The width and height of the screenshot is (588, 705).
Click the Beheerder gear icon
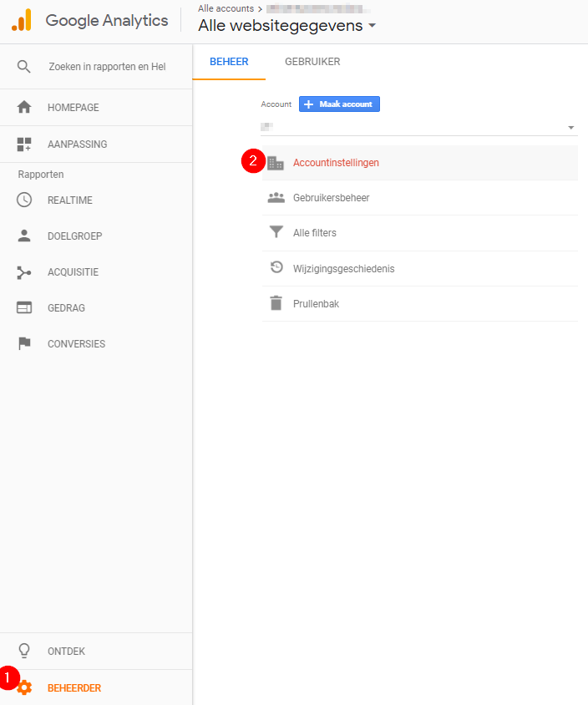(24, 688)
